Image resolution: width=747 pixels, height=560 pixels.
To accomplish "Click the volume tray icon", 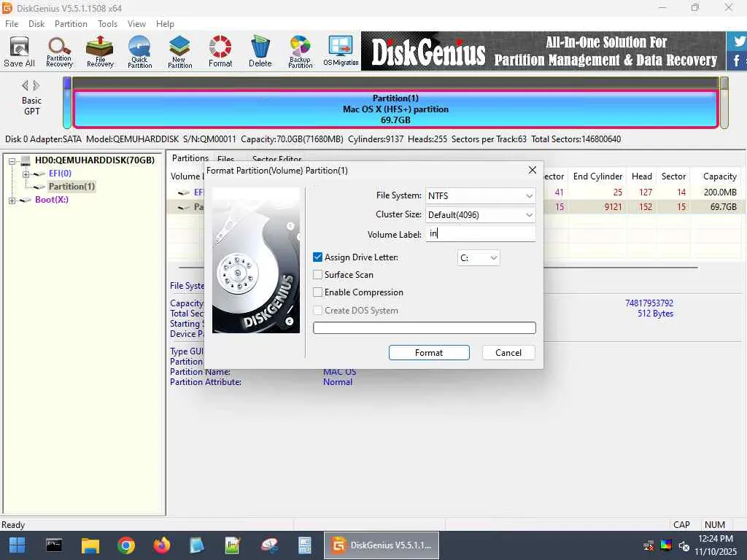I will [684, 545].
